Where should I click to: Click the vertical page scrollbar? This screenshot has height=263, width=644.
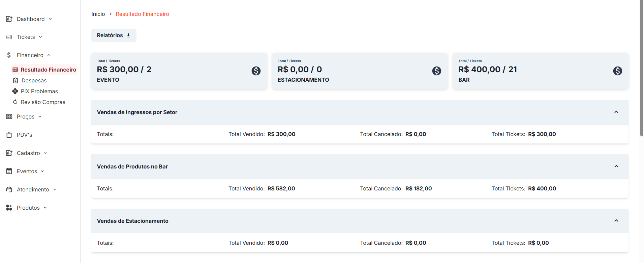(641, 68)
